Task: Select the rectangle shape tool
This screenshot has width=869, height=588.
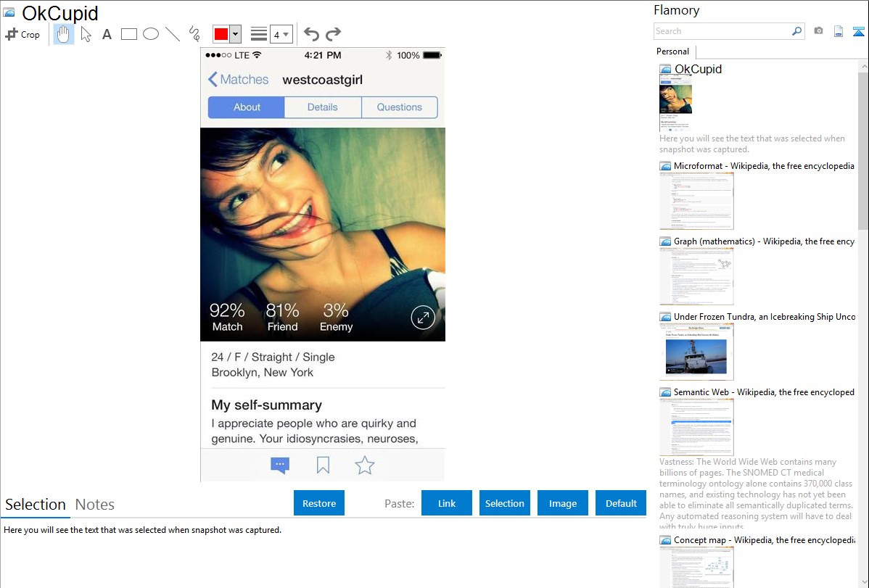Action: point(129,34)
